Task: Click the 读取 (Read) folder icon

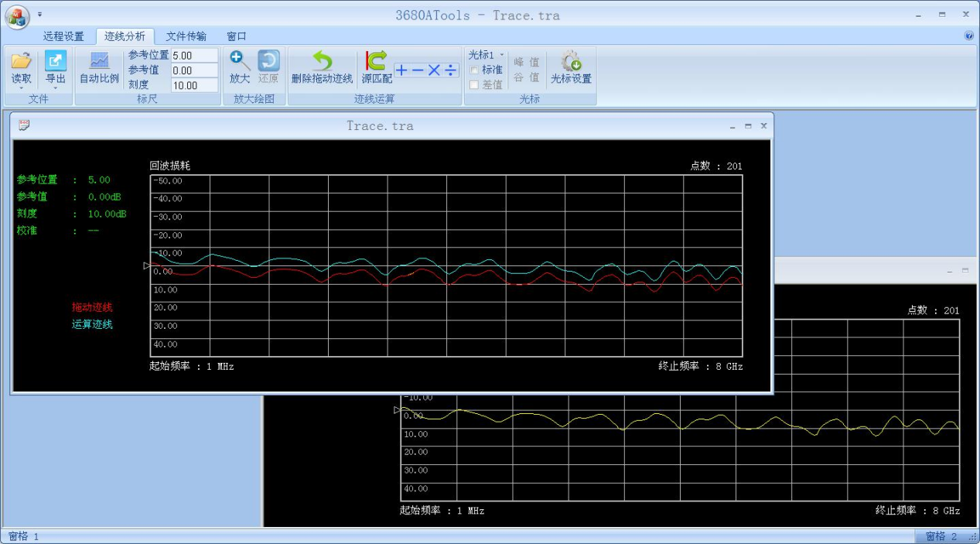Action: [21, 61]
